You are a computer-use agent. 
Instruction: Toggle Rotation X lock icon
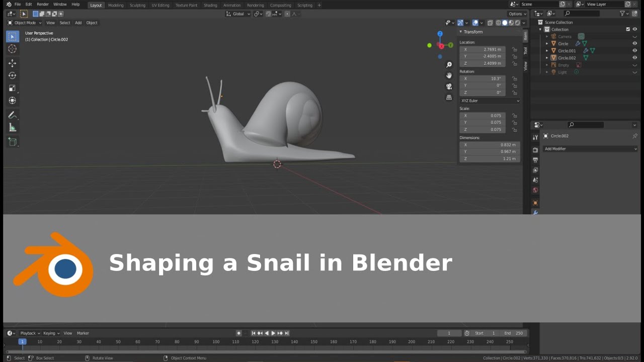tap(514, 79)
